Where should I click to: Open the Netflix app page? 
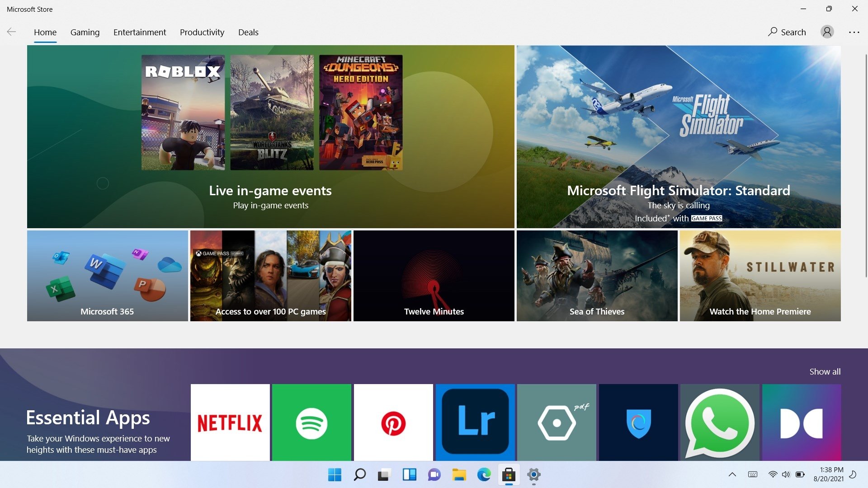(230, 423)
